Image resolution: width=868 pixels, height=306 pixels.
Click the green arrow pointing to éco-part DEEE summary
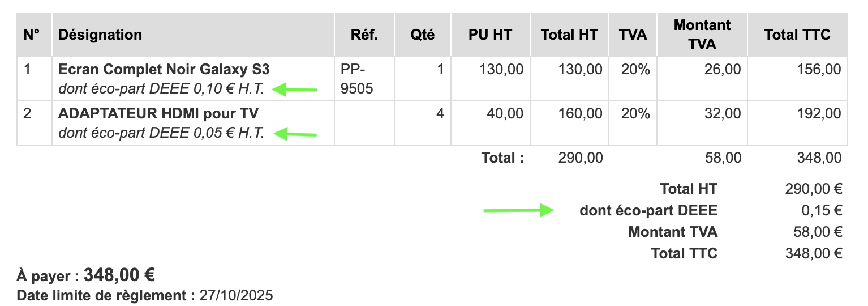coord(518,211)
